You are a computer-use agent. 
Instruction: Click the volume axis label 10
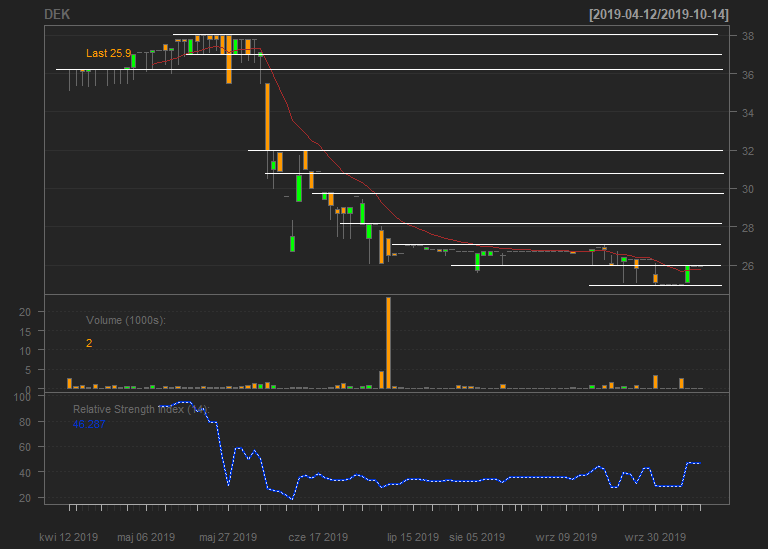coord(24,351)
